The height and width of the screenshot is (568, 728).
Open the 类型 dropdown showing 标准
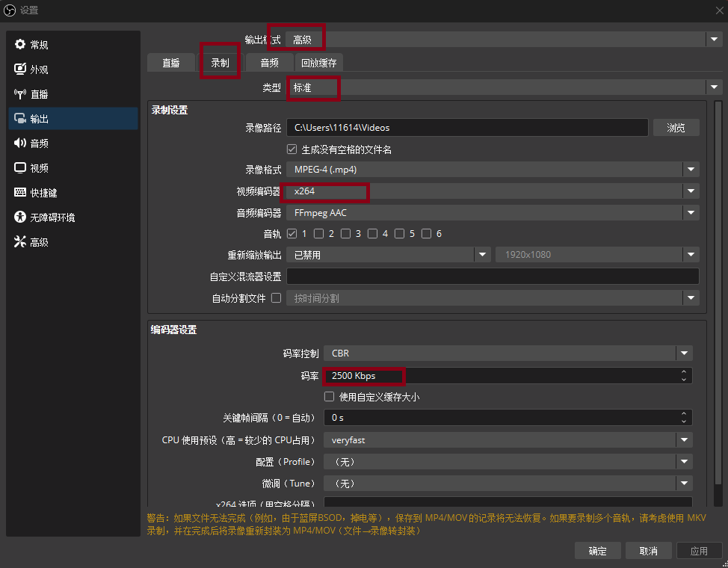click(505, 87)
